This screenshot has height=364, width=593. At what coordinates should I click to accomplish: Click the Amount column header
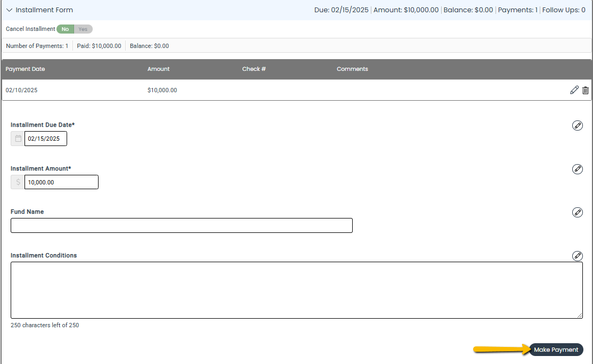[x=158, y=69]
